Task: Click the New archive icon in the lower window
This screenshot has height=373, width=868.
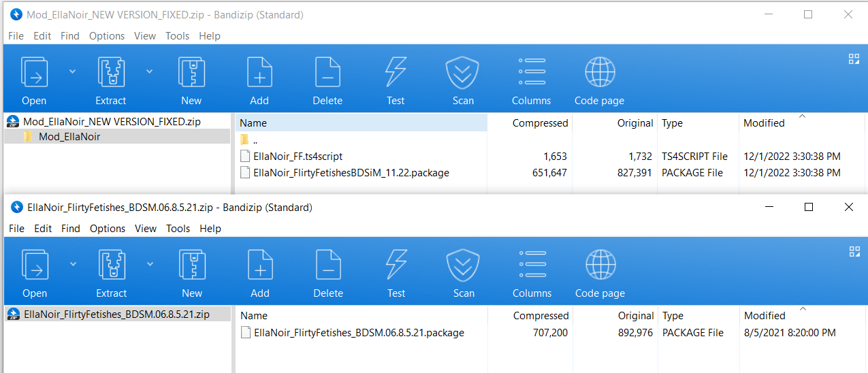Action: 192,266
